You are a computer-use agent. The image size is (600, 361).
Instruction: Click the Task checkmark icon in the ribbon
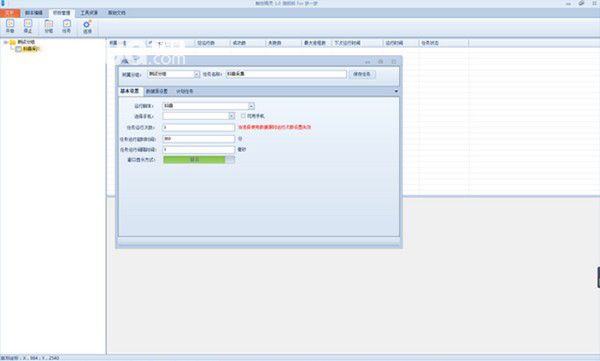(67, 24)
